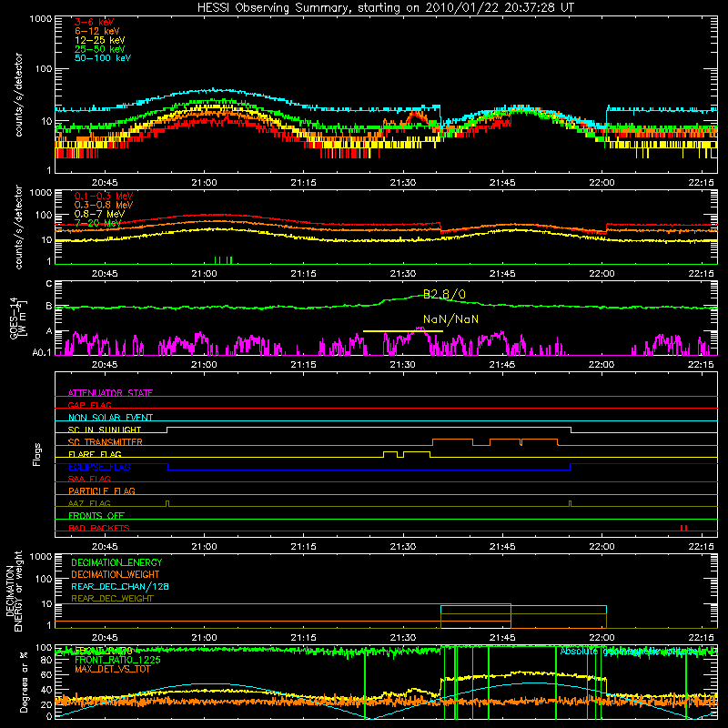Click the 0.3-0.8 MeV legend label
This screenshot has height=728, width=728.
pos(104,205)
